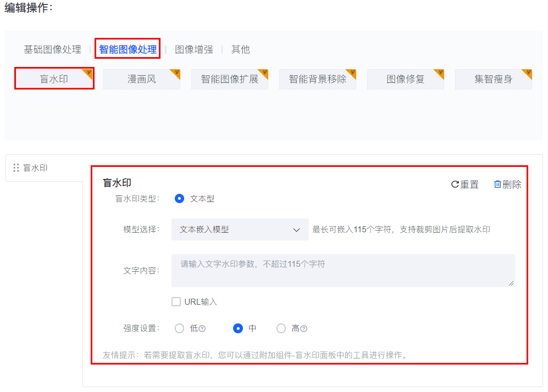Click the VIP badge on 集智瘦身
Screen dimensions: 548x392
point(528,73)
